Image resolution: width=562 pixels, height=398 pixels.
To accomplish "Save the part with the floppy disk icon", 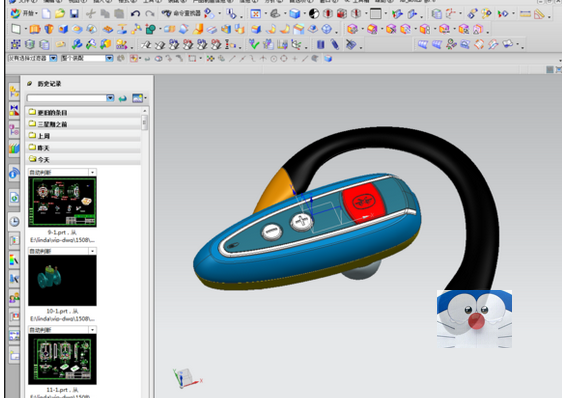I will 74,14.
